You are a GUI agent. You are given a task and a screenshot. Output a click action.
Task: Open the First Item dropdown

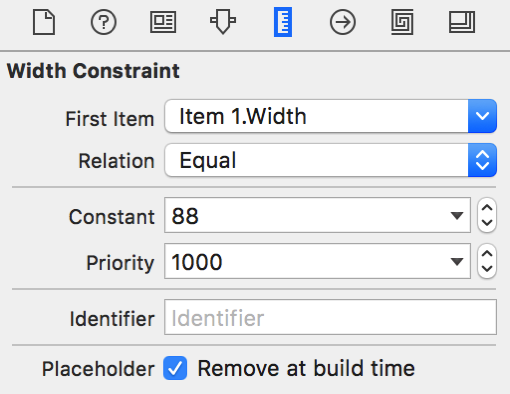(331, 116)
